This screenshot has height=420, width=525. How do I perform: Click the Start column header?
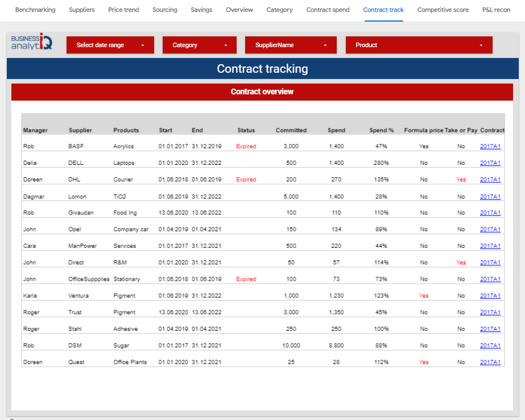point(166,130)
